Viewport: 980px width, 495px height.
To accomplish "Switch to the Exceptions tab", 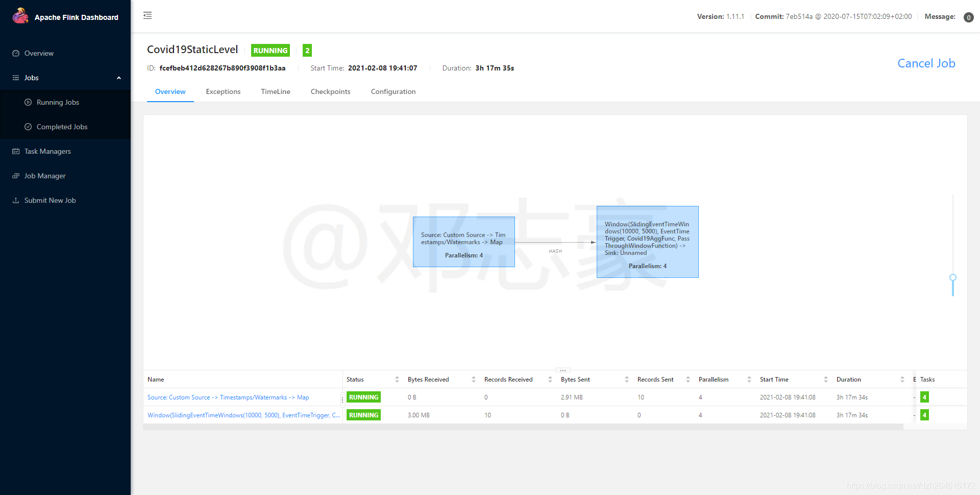I will [x=223, y=91].
